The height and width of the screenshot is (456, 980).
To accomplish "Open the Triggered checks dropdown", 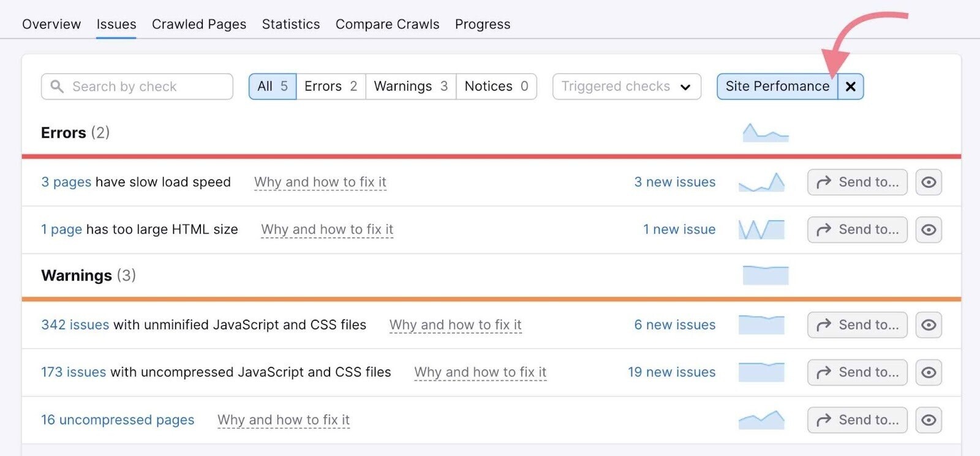I will [626, 86].
